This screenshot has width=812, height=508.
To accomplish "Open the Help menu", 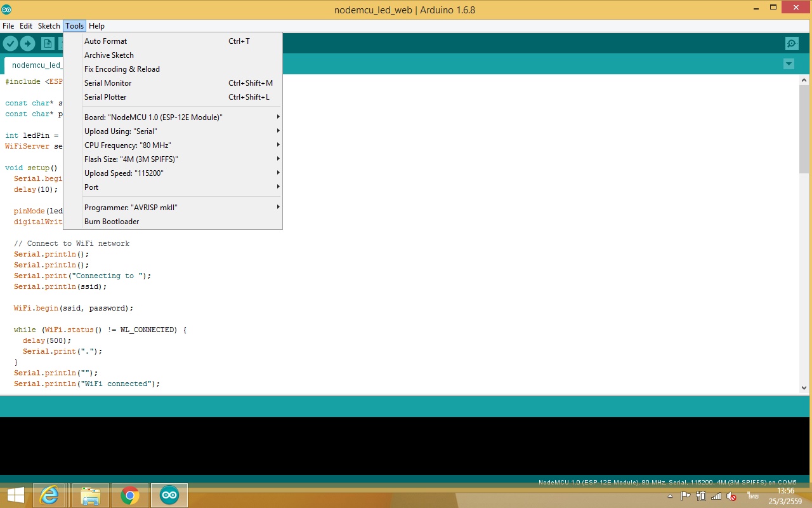I will tap(96, 26).
